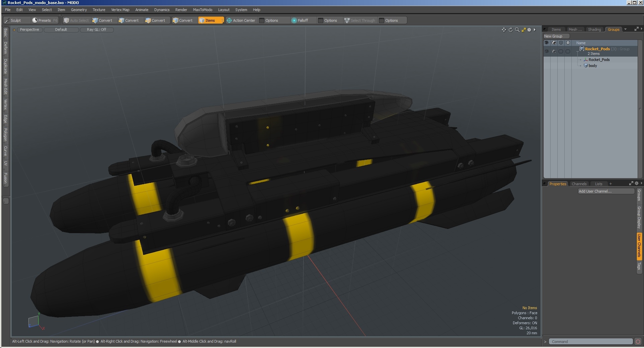Toggle visibility of the Rocket_Pods group
Viewport: 644px width, 348px height.
[x=547, y=51]
